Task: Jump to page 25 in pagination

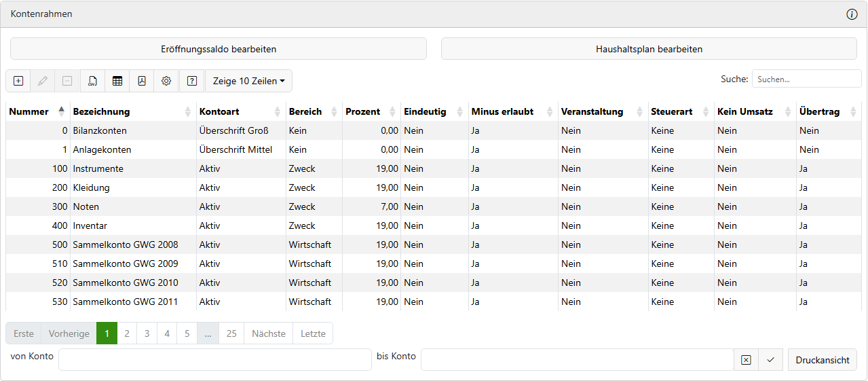Action: click(231, 333)
